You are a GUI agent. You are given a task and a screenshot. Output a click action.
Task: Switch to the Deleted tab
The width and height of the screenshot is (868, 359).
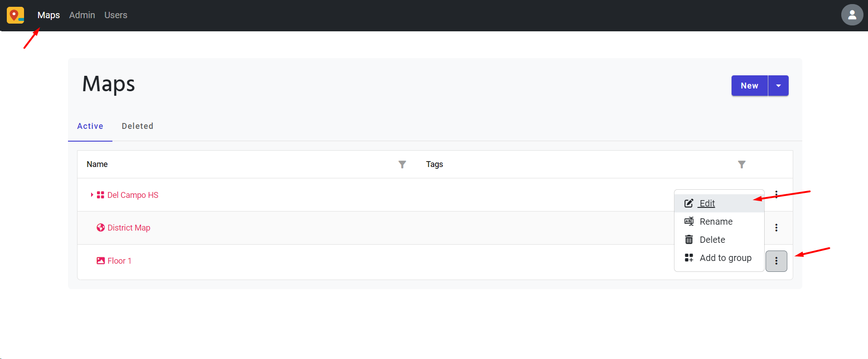[137, 126]
